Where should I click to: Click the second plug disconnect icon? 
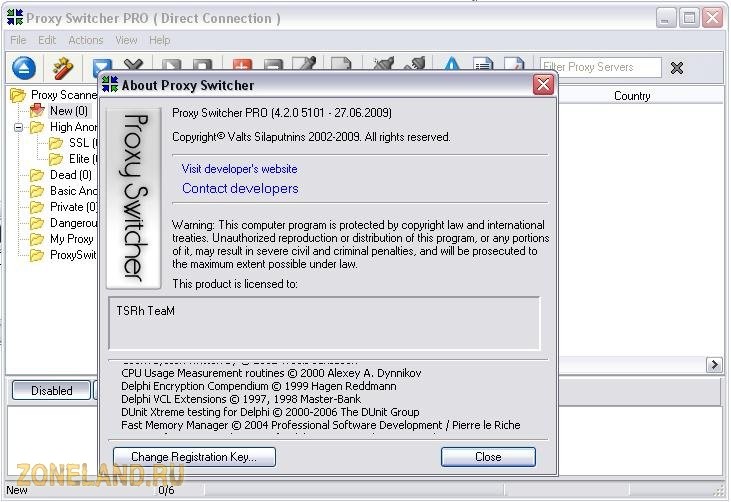(x=415, y=65)
